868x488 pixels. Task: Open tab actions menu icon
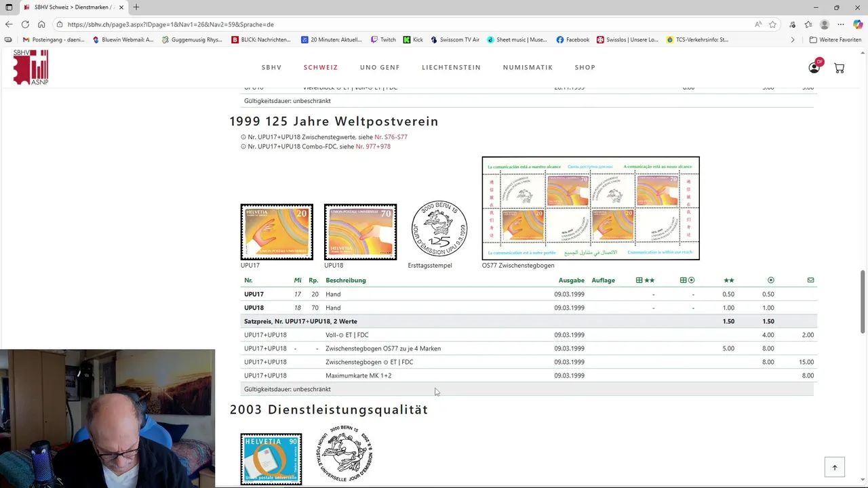tap(9, 7)
